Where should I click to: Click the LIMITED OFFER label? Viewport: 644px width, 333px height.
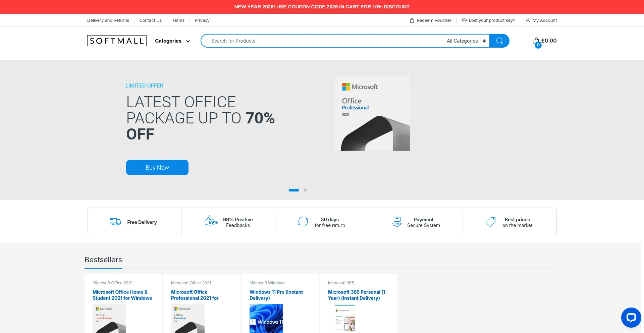pos(144,86)
